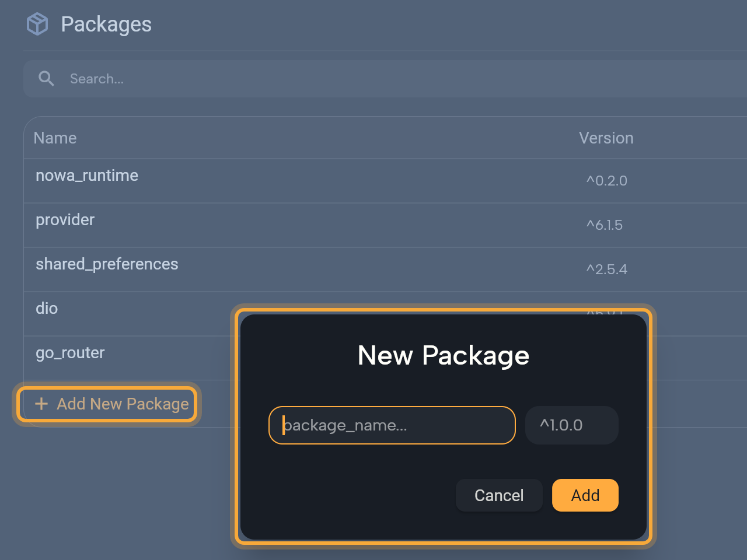
Task: Select the dio package name
Action: pos(47,309)
